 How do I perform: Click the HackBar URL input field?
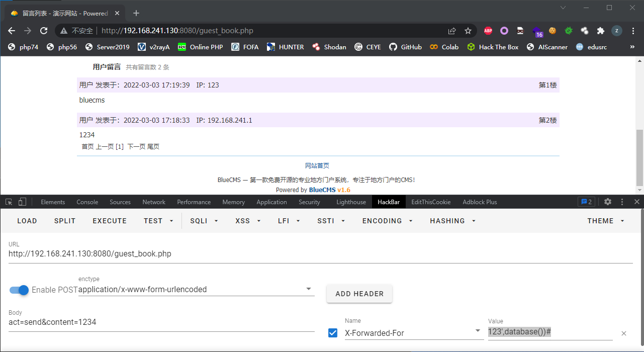click(x=320, y=254)
